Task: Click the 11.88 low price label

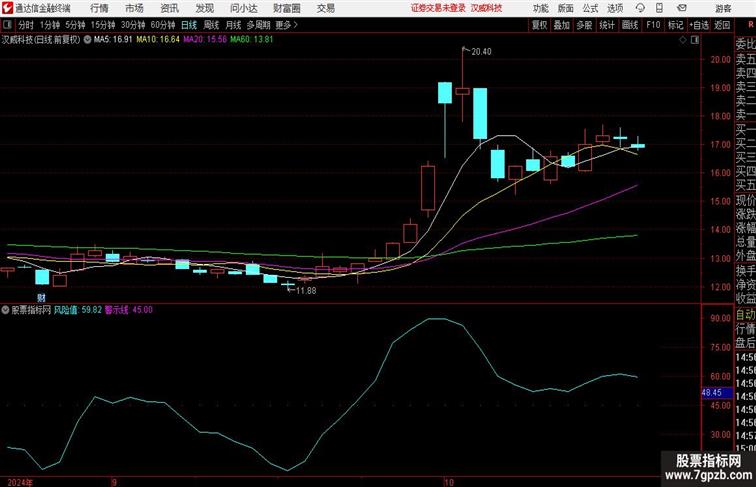Action: (x=306, y=291)
